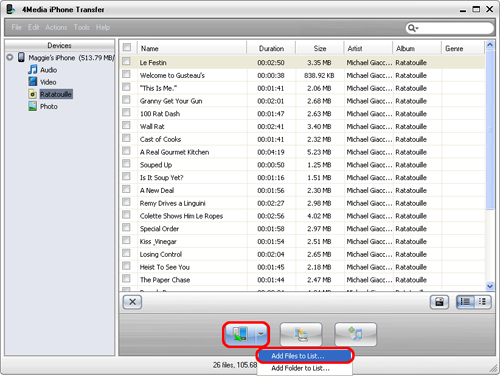The height and width of the screenshot is (376, 500).
Task: Check the Wall Rat checkbox
Action: click(x=126, y=125)
